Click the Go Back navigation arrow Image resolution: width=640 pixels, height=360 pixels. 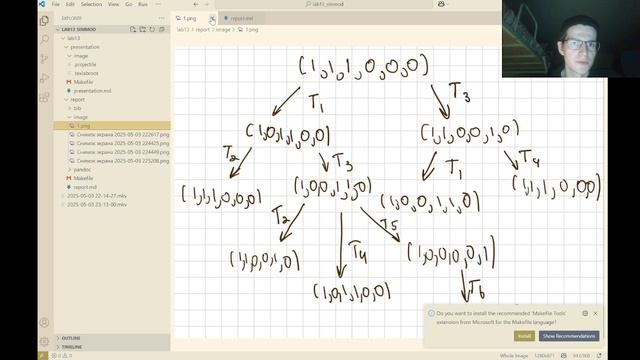tap(196, 4)
